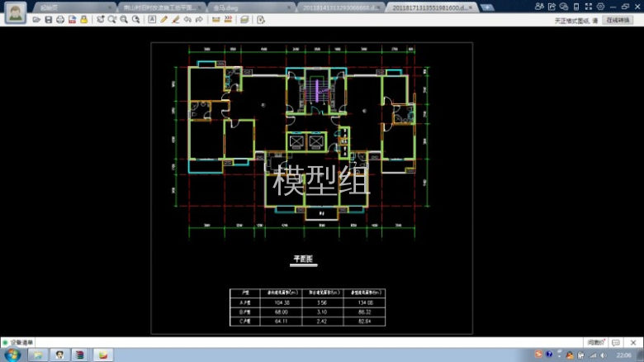Click the share drawing icon
Viewport: 644px width, 362px height.
point(552,7)
